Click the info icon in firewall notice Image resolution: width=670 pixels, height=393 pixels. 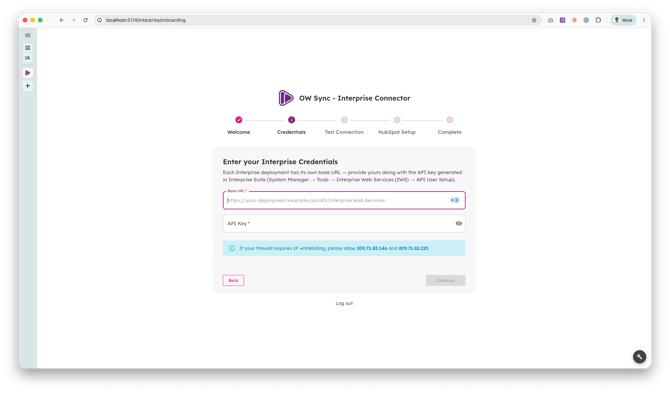[232, 248]
